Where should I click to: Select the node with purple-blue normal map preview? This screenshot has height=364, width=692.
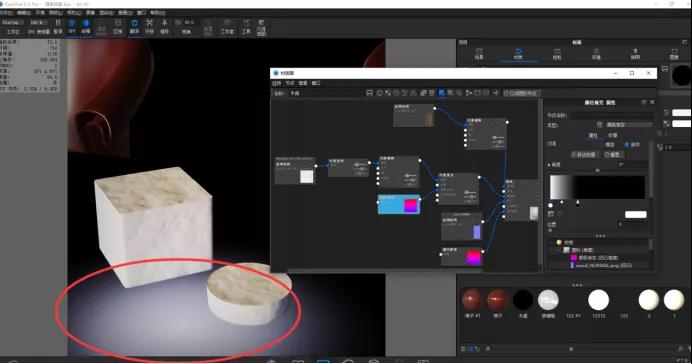(462, 227)
